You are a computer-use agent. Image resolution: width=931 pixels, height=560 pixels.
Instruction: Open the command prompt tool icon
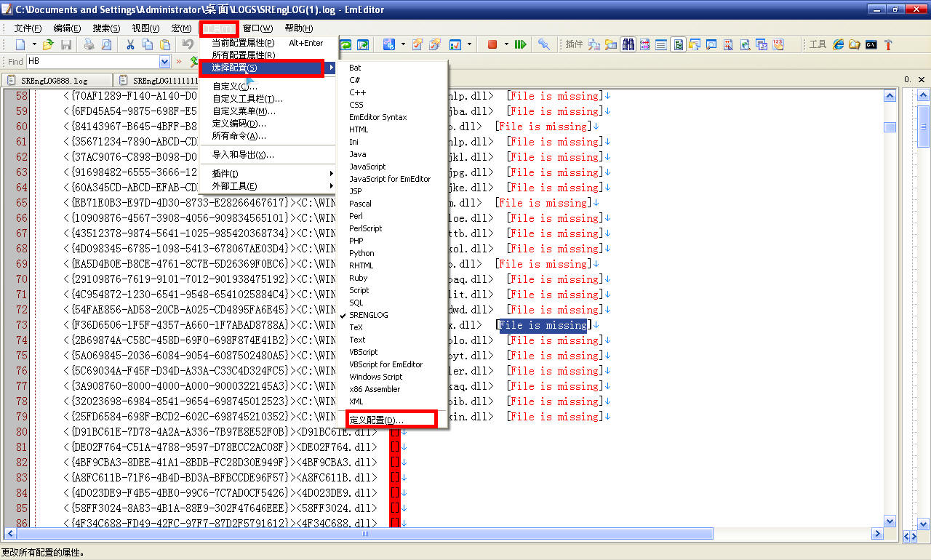pos(871,45)
